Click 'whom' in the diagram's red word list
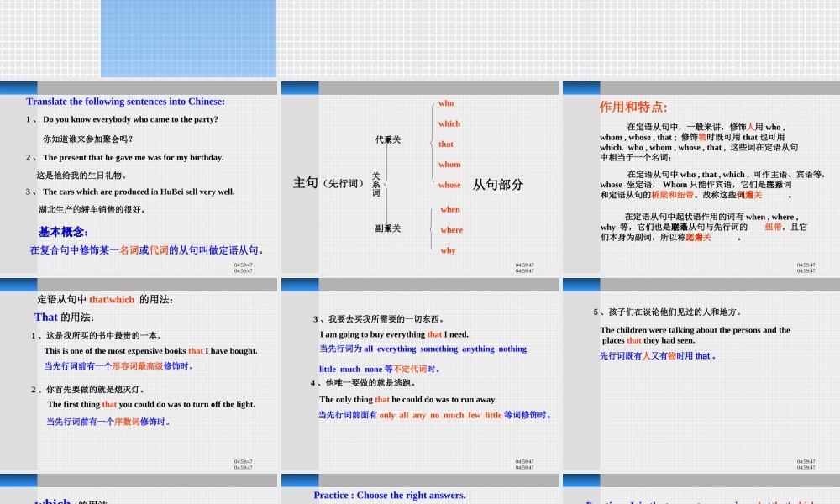Image resolution: width=840 pixels, height=504 pixels. (x=449, y=165)
